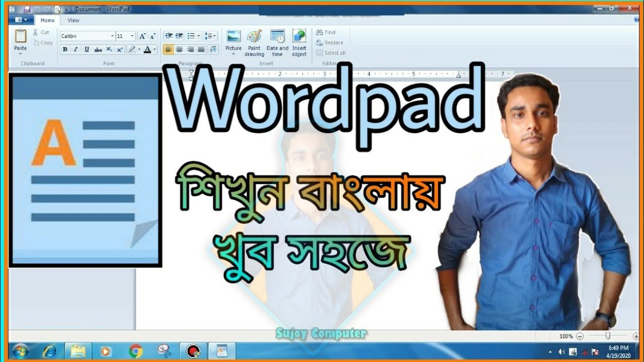This screenshot has height=362, width=644.
Task: Launch Internet Explorer from taskbar
Action: pos(49,350)
